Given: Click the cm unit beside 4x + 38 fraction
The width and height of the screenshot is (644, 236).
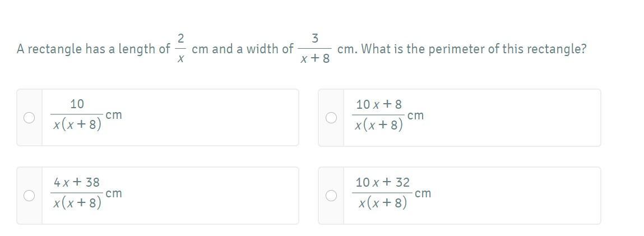Looking at the screenshot, I should click(114, 193).
